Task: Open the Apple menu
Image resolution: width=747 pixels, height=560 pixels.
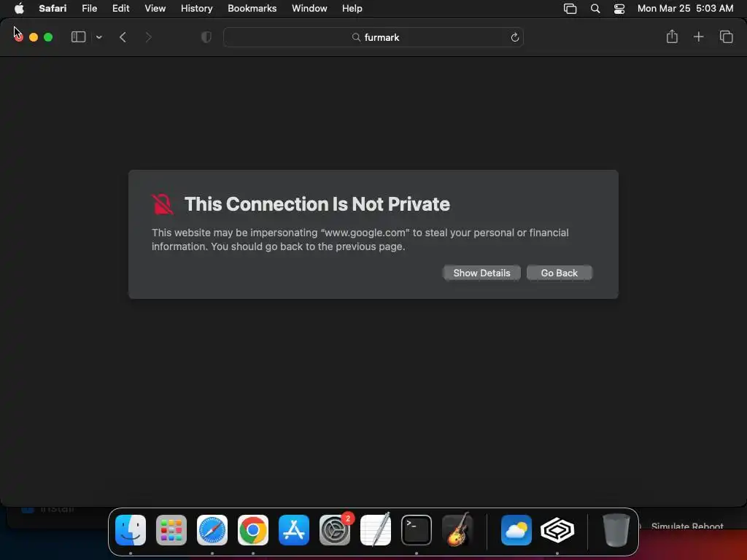Action: tap(19, 8)
